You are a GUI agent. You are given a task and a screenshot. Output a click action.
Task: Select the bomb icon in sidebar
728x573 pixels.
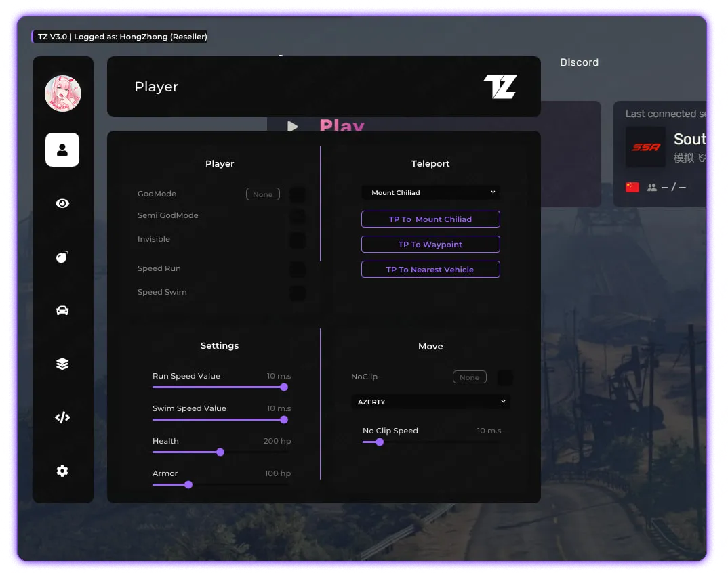pyautogui.click(x=62, y=257)
